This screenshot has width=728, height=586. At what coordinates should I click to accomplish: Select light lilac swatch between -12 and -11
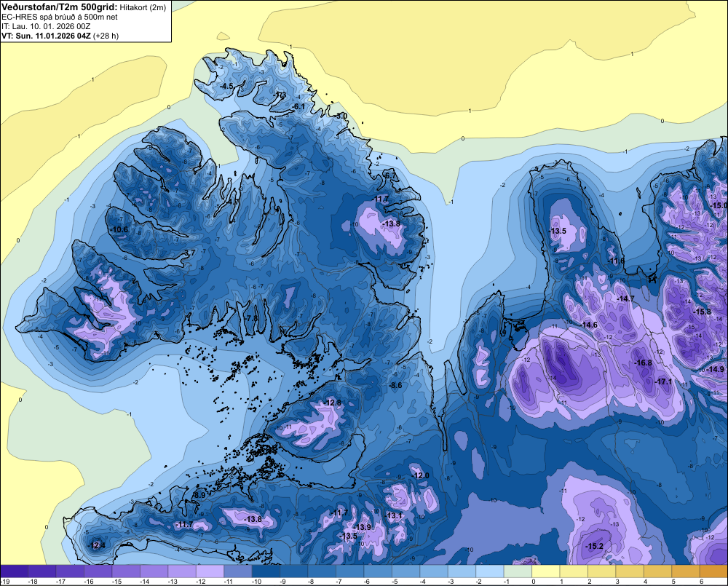coord(210,571)
